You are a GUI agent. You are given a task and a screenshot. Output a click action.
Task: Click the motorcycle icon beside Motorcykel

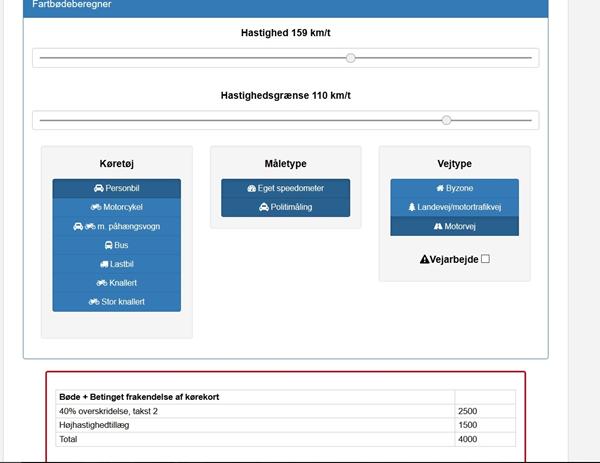tap(96, 207)
